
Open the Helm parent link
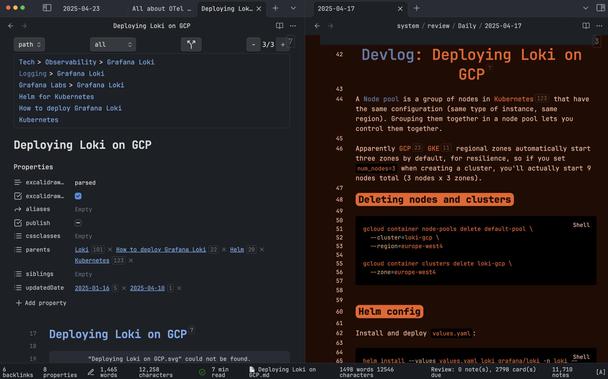pos(237,249)
